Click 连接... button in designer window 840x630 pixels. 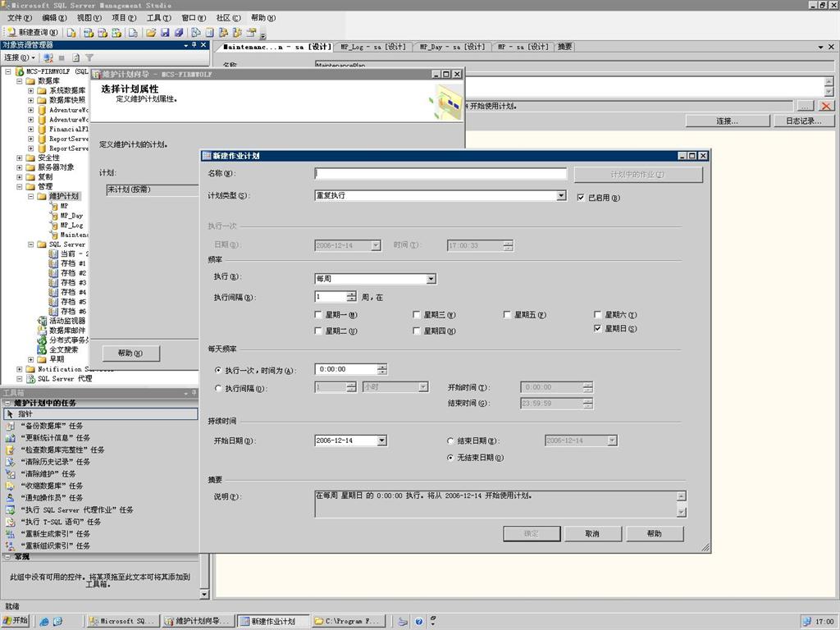coord(728,121)
